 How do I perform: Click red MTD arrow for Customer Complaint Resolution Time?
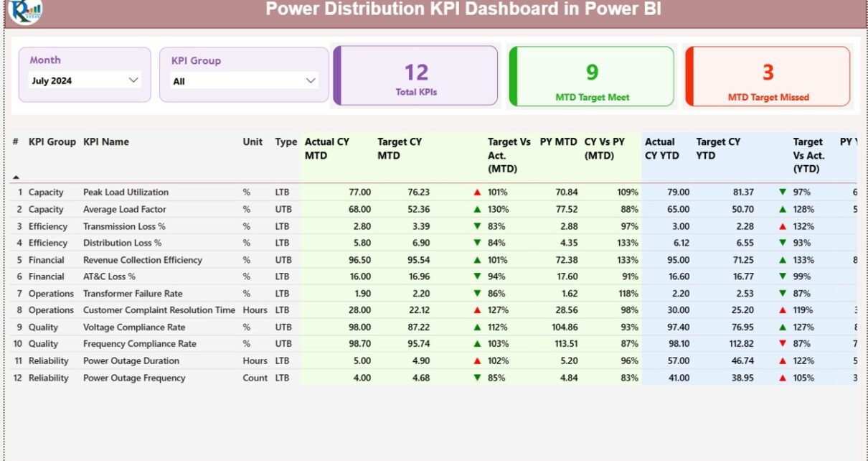tap(477, 310)
